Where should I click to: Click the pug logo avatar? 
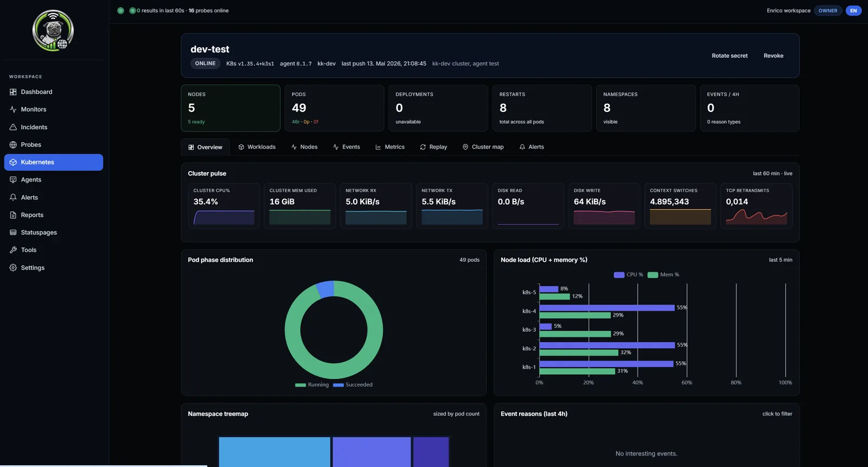coord(53,30)
